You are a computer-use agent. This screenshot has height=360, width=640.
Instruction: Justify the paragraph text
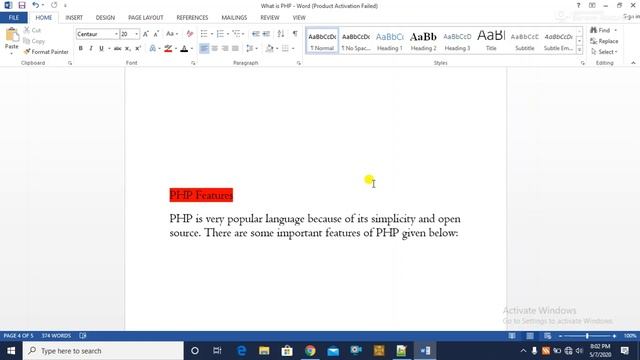pyautogui.click(x=236, y=49)
